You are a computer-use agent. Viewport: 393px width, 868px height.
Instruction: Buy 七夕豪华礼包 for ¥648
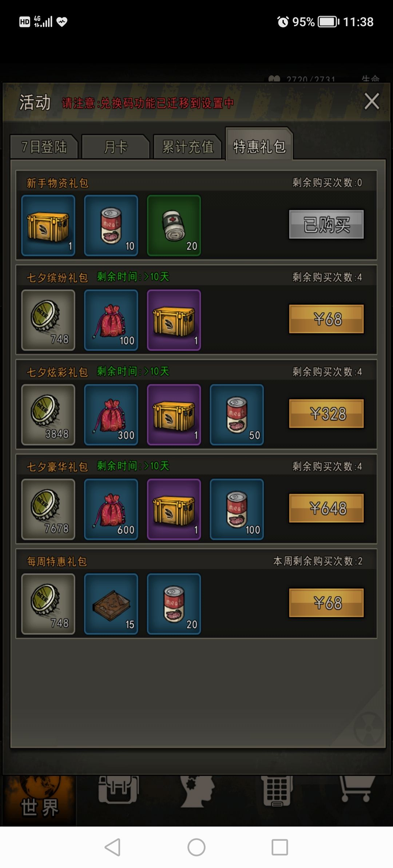[x=326, y=508]
